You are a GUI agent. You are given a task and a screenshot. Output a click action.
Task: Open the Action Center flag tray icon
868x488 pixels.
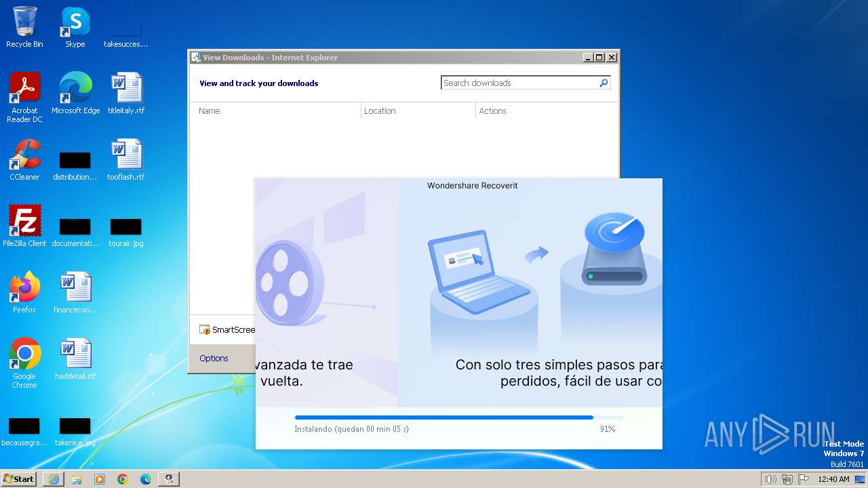[804, 479]
